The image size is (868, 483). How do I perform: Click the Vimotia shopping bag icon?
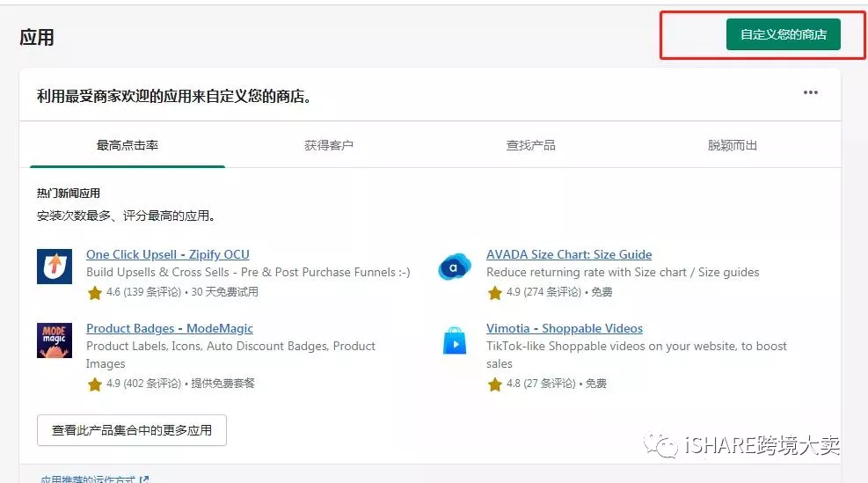coord(455,340)
